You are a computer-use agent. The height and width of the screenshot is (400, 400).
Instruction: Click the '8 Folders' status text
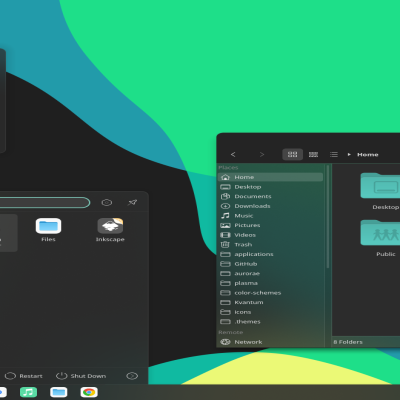pos(348,342)
